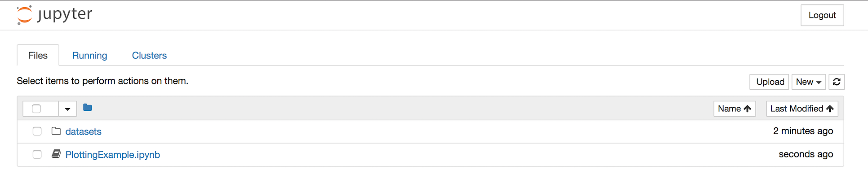Select the PlottingExample.ipynb checkbox
868x183 pixels.
[37, 154]
